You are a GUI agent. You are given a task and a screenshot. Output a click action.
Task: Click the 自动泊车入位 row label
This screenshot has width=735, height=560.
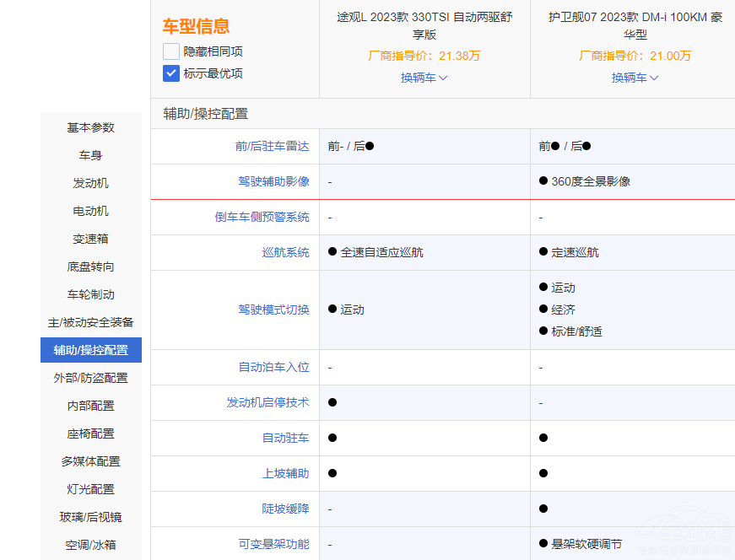[276, 367]
